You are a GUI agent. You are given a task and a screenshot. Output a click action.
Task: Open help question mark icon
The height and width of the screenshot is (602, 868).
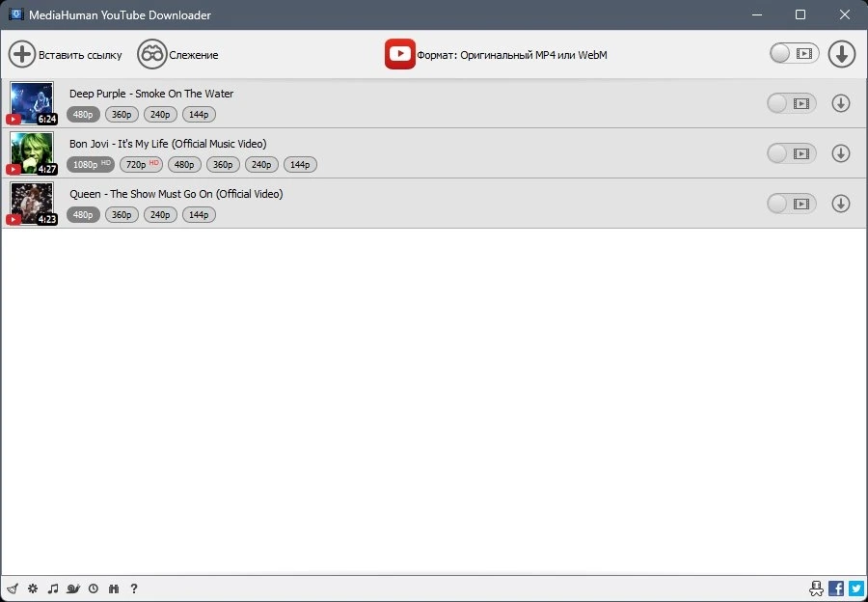click(x=134, y=588)
